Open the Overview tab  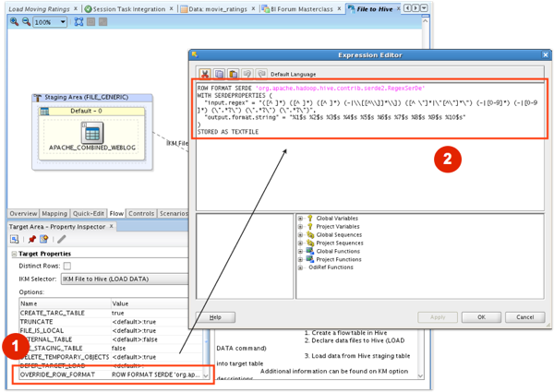pos(23,213)
